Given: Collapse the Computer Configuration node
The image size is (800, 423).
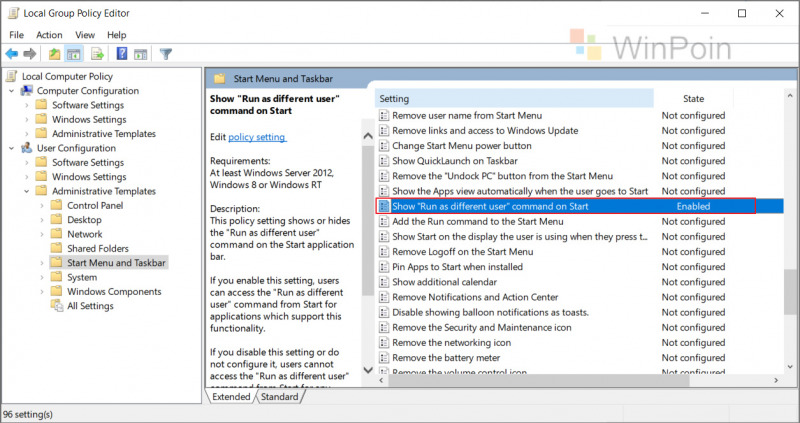Looking at the screenshot, I should pyautogui.click(x=12, y=91).
